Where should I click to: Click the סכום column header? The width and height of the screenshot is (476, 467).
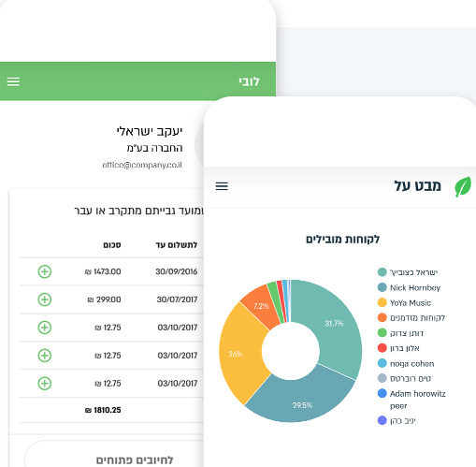click(x=112, y=245)
